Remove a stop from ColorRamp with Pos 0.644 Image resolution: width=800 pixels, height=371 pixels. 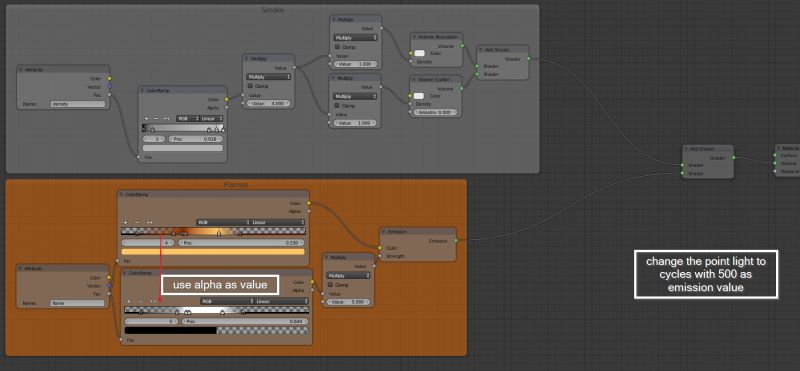click(140, 302)
